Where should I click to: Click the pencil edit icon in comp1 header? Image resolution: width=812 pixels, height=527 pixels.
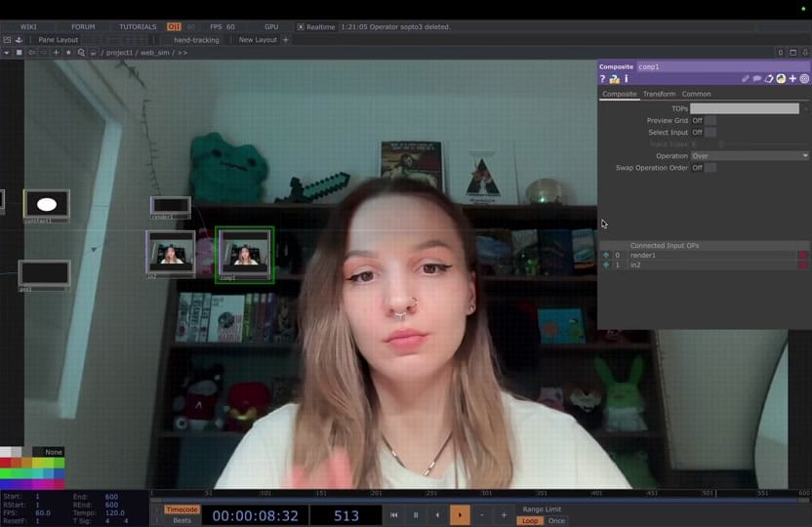746,79
